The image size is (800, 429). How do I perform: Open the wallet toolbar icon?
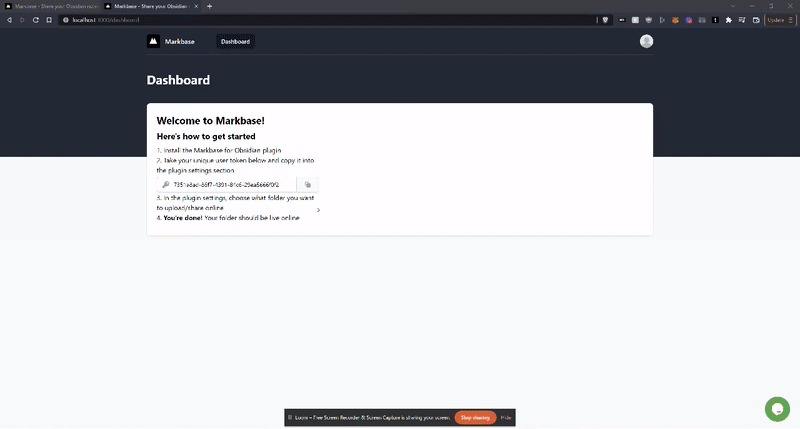756,20
